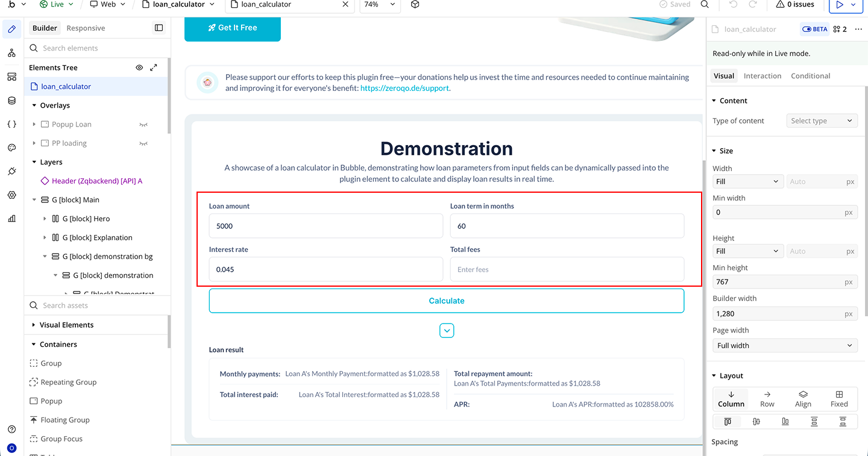Open the Plugins tab plug icon
This screenshot has width=868, height=456.
pos(12,172)
